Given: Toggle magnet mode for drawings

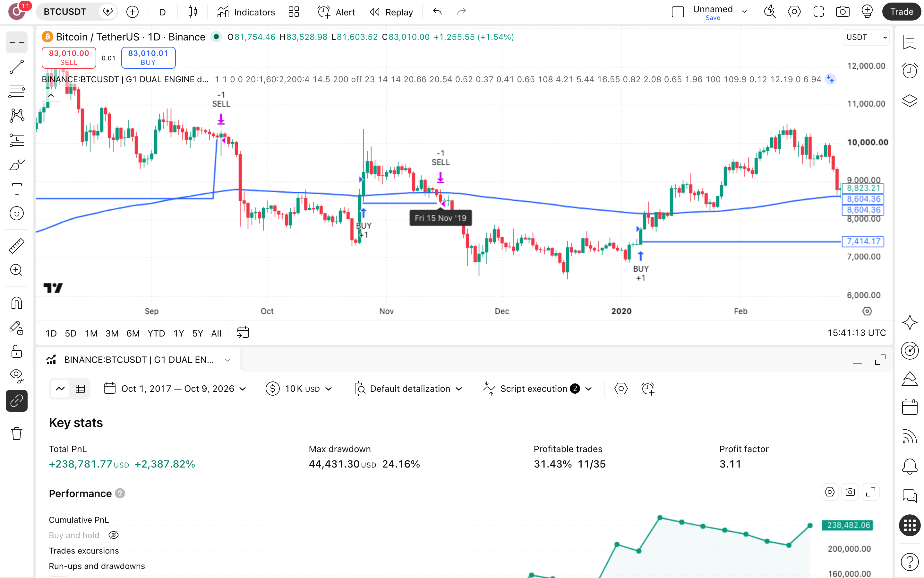Looking at the screenshot, I should (16, 303).
